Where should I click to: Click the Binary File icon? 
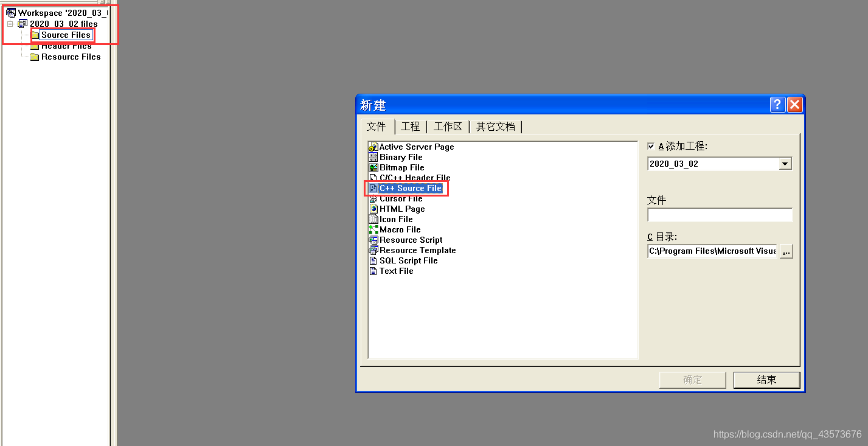[373, 157]
